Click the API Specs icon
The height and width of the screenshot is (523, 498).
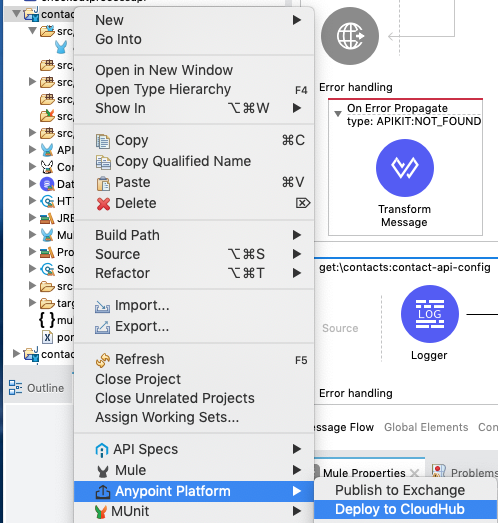click(102, 450)
